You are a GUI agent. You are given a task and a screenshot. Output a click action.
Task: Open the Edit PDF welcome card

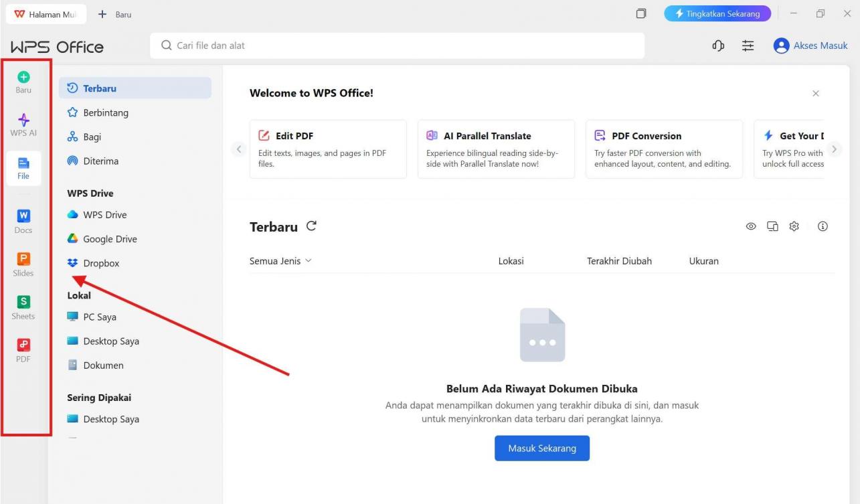click(328, 149)
